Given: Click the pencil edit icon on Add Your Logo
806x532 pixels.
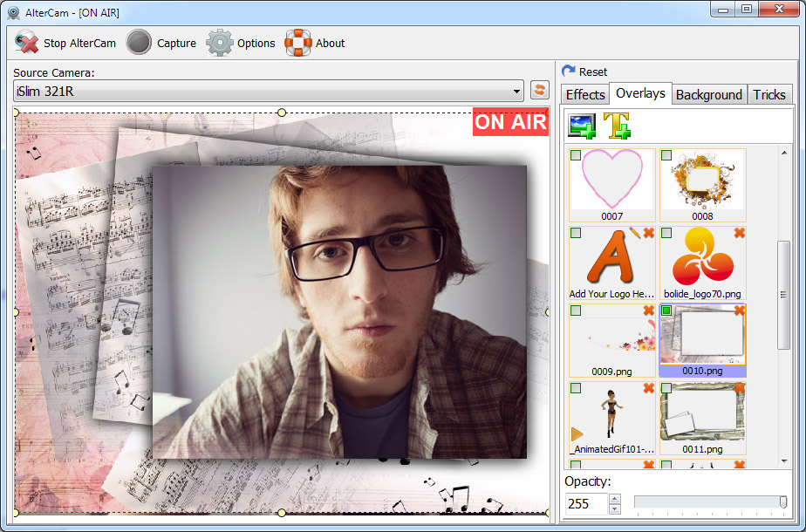Looking at the screenshot, I should pyautogui.click(x=635, y=233).
